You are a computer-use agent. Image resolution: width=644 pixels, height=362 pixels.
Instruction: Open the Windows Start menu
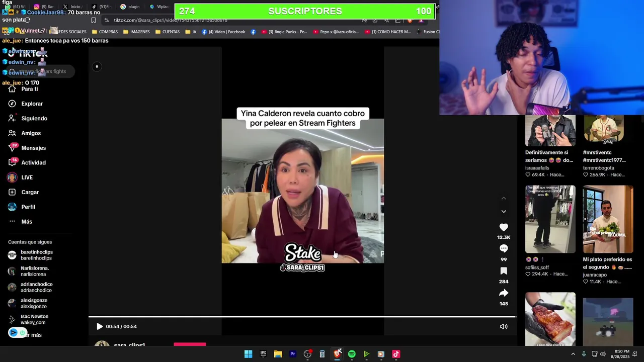248,354
